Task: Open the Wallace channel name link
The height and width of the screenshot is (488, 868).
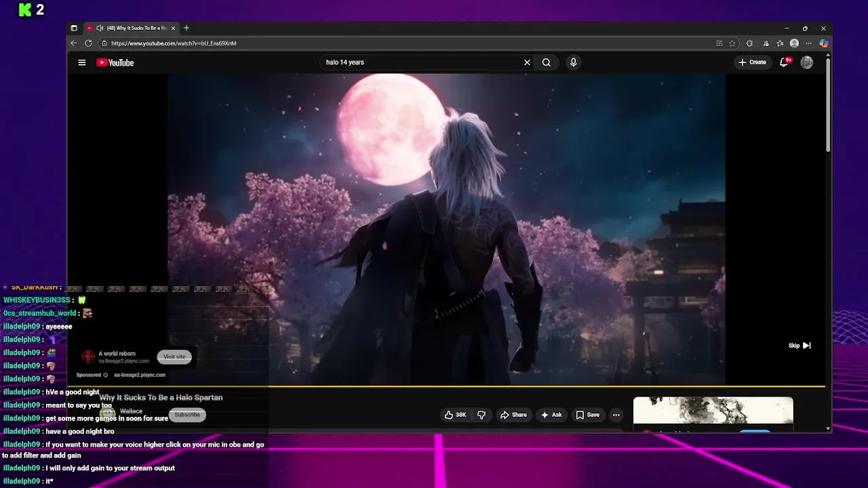Action: click(x=131, y=411)
